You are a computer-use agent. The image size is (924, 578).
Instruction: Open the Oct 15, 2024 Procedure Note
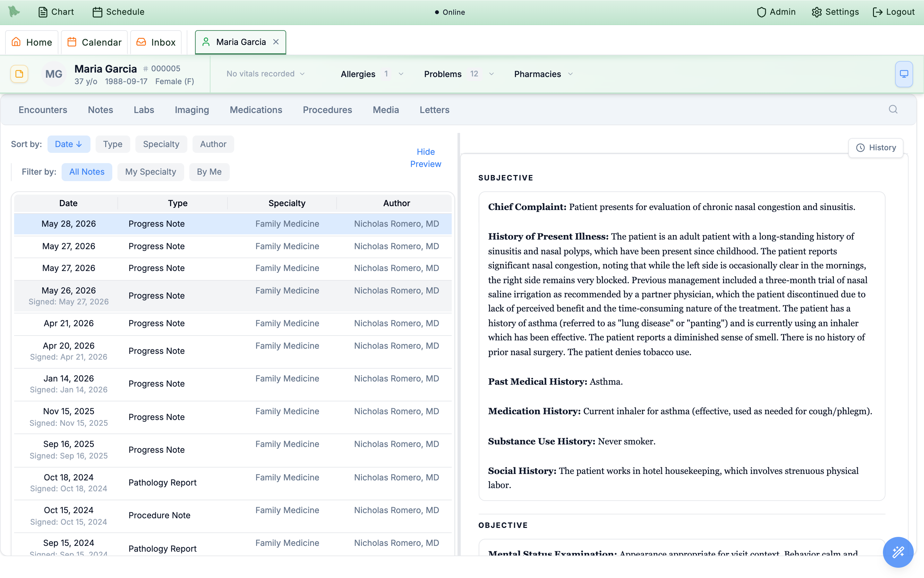[x=233, y=516]
